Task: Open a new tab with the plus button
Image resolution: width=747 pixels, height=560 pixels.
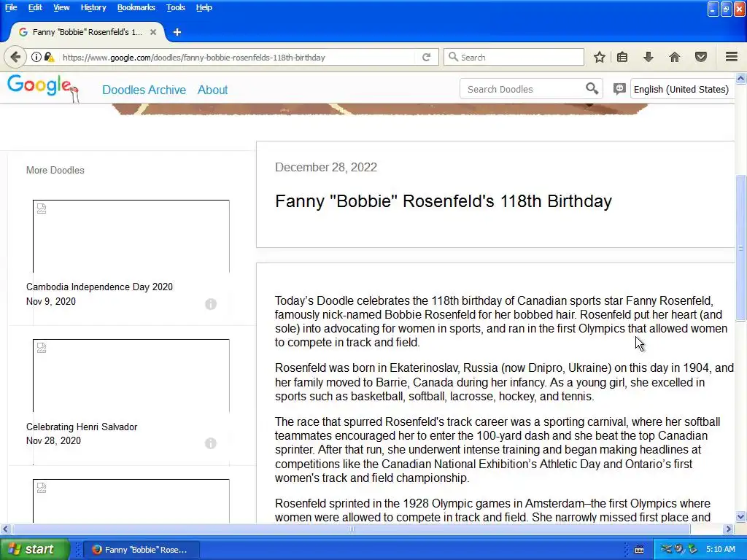Action: (x=177, y=32)
